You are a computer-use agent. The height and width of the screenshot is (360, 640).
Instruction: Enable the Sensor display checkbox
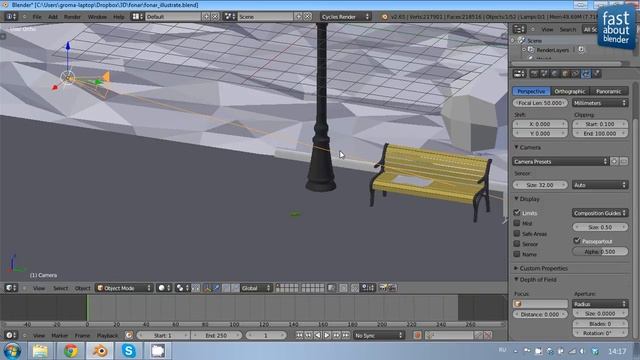tap(517, 244)
